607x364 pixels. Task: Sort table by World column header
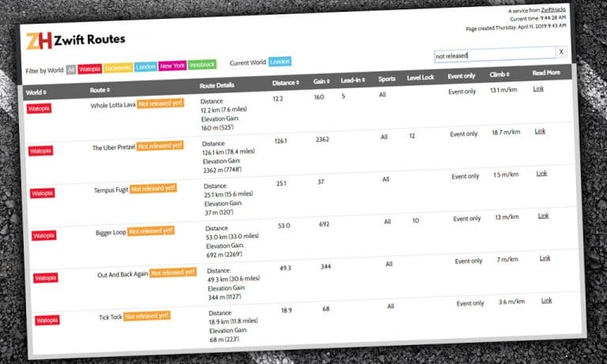(x=40, y=92)
